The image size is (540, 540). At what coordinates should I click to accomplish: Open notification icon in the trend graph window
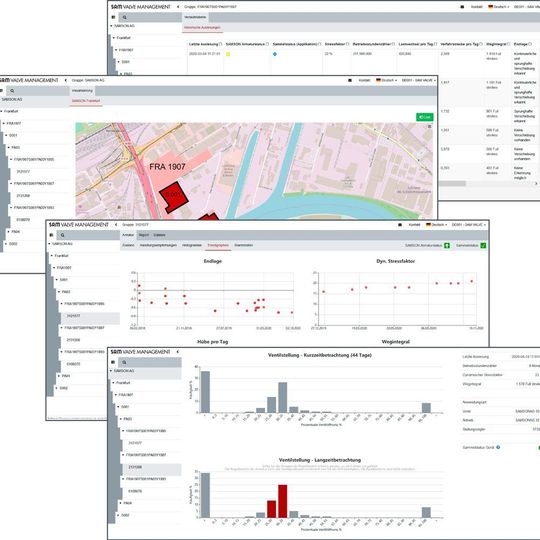click(x=400, y=225)
